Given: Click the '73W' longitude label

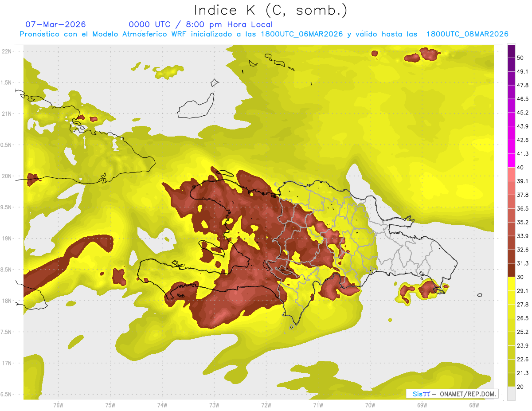Looking at the screenshot, I should coord(214,405).
